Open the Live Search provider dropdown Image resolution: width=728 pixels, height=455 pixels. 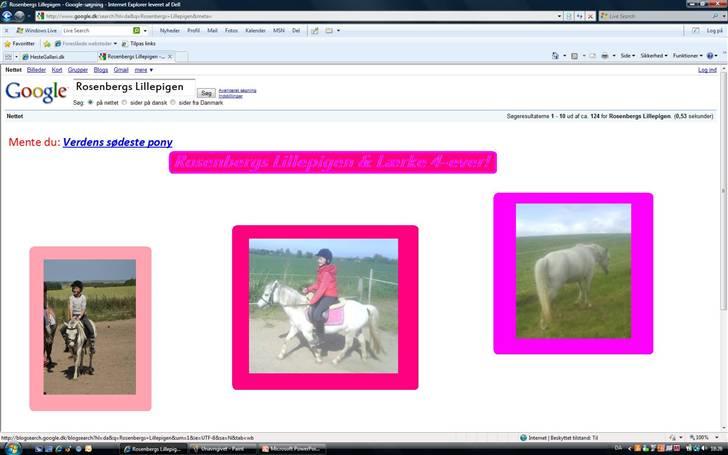click(723, 16)
